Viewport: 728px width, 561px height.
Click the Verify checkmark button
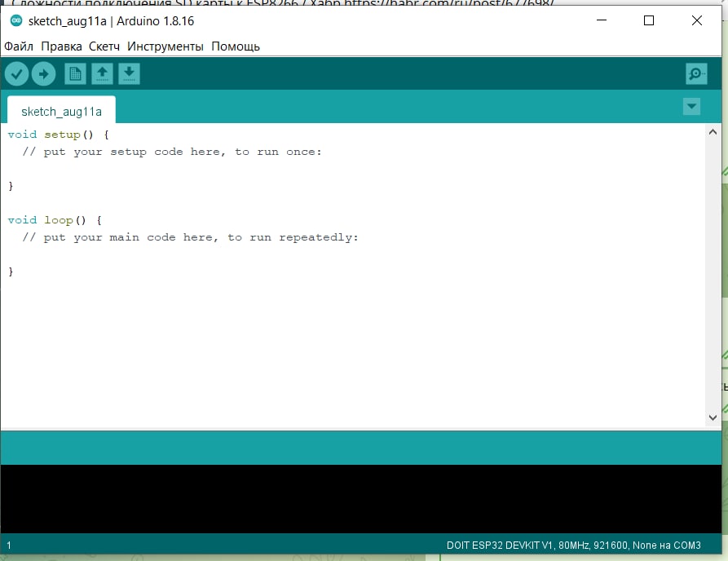(x=17, y=74)
